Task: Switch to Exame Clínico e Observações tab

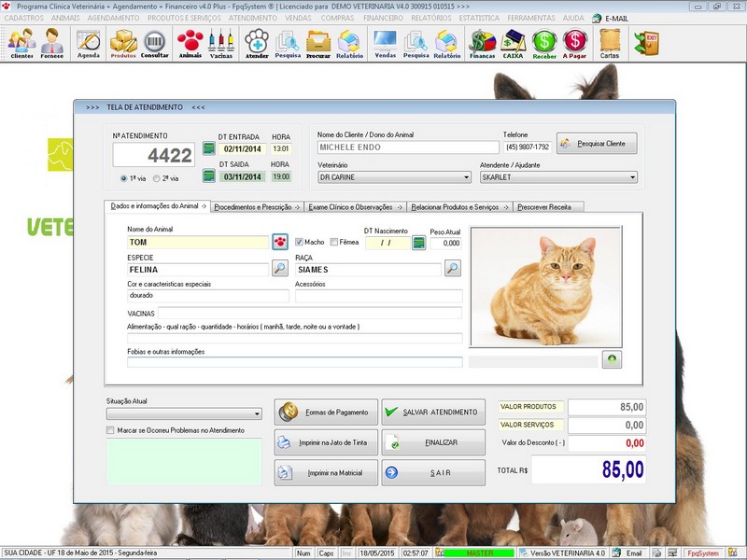Action: (355, 207)
